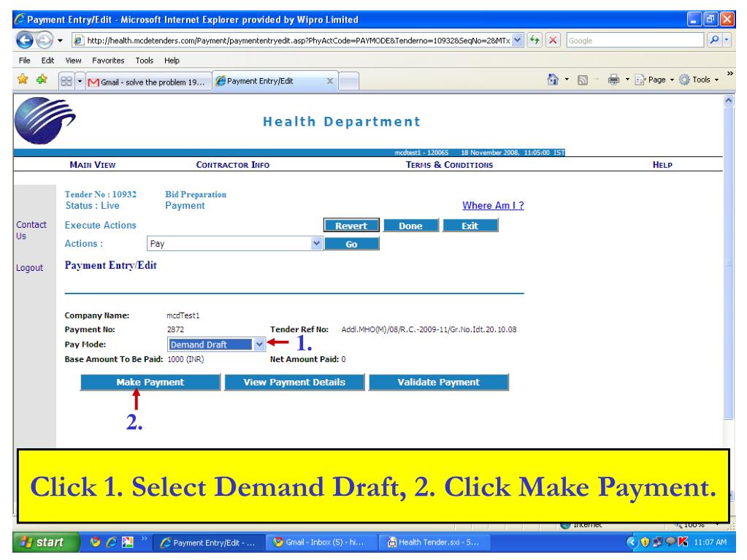The height and width of the screenshot is (560, 747).
Task: Switch to the Gmail tab
Action: pyautogui.click(x=148, y=82)
